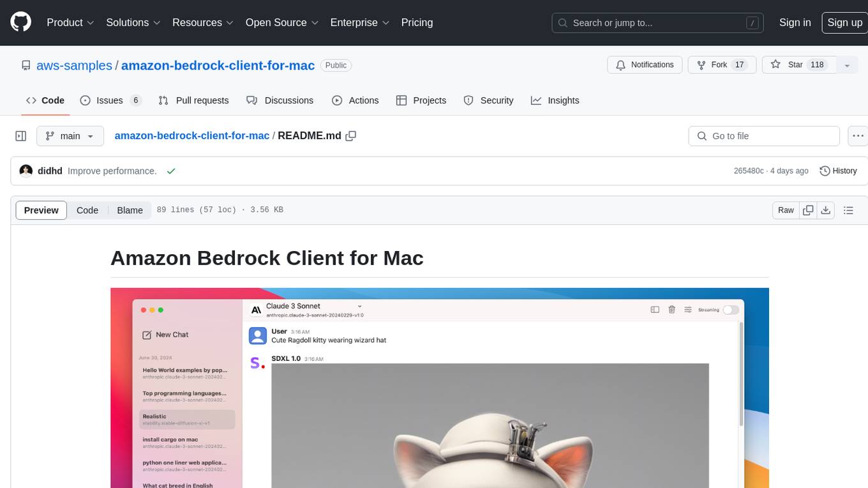
Task: Click the generated kitty image
Action: (490, 425)
